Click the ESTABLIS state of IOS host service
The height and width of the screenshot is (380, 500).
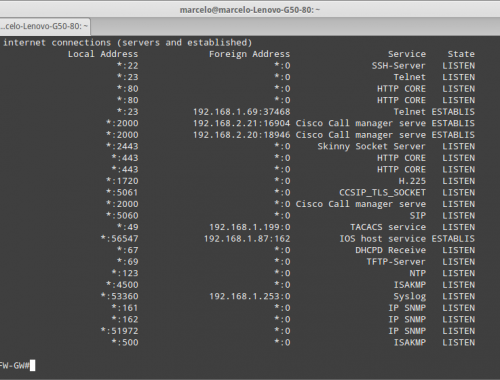[453, 239]
